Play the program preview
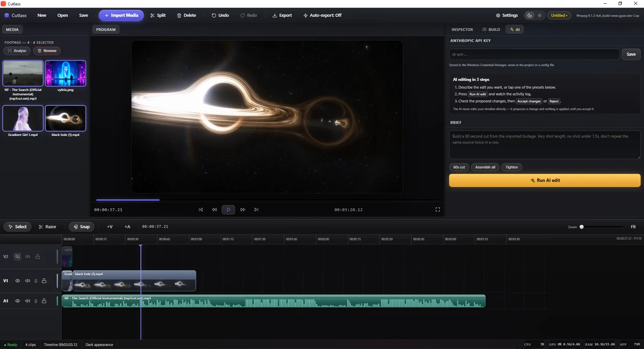This screenshot has height=349, width=644. click(x=228, y=210)
